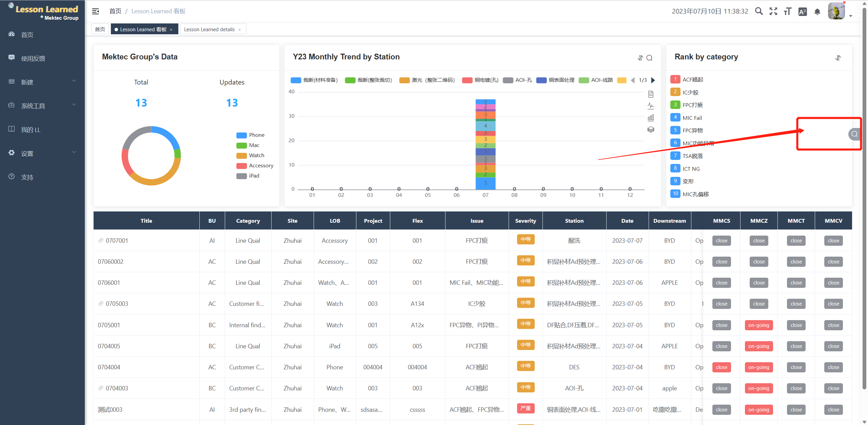Toggle 铜表面处理 legend series
Image resolution: width=868 pixels, height=425 pixels.
tap(555, 80)
